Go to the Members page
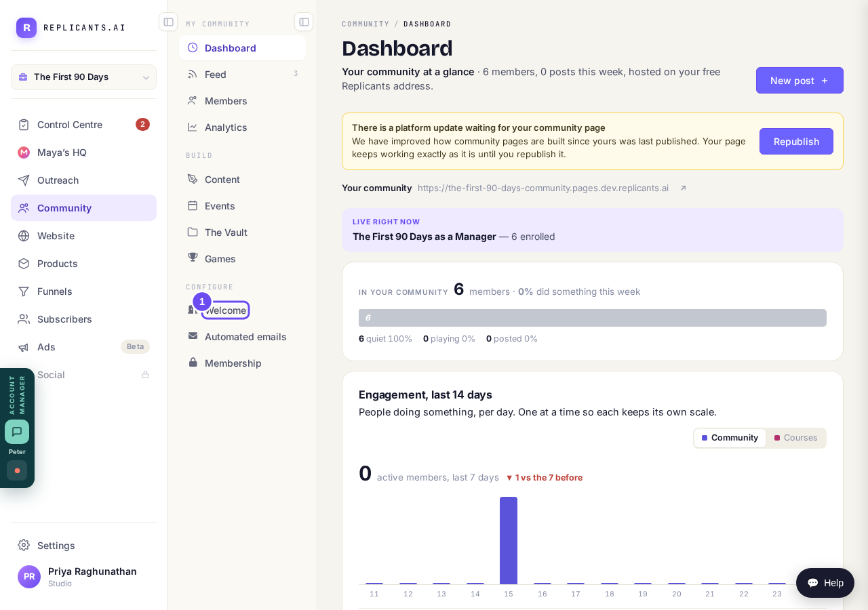The image size is (868, 610). coord(242,101)
